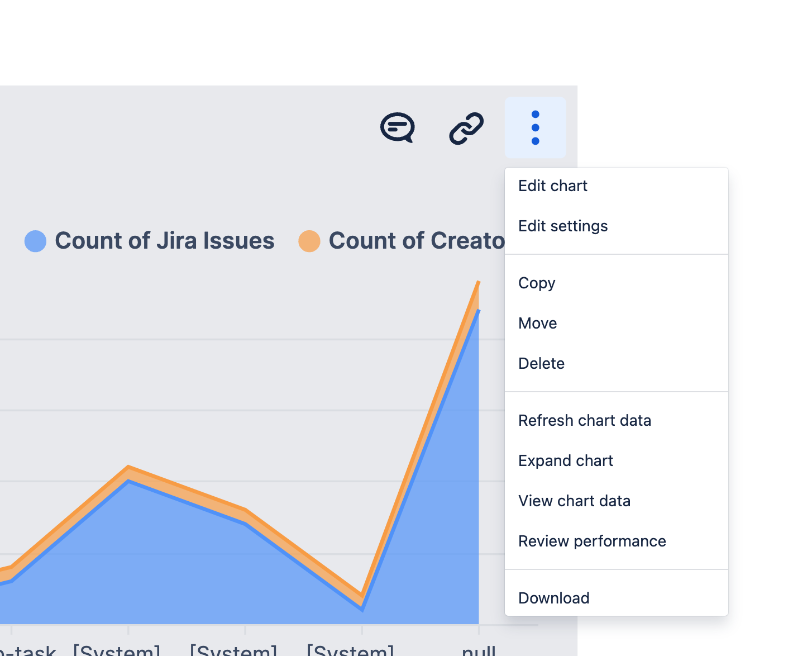This screenshot has height=656, width=812.
Task: Select Move in the chart menu
Action: [x=537, y=323]
